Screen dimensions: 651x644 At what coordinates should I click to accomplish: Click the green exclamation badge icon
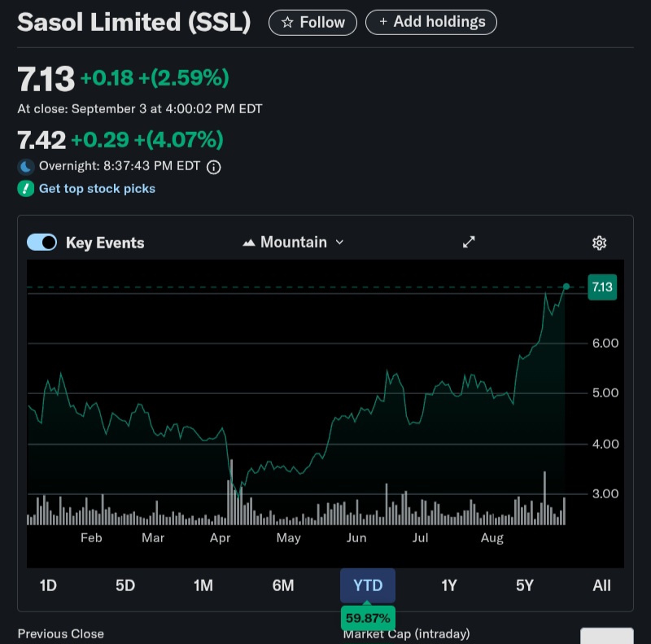click(x=26, y=189)
